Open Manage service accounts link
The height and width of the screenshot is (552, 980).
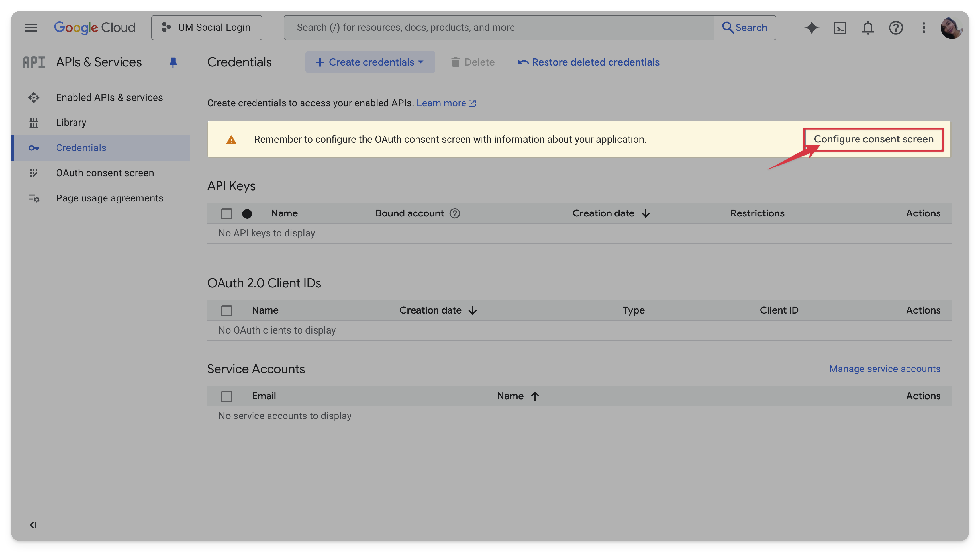[885, 369]
